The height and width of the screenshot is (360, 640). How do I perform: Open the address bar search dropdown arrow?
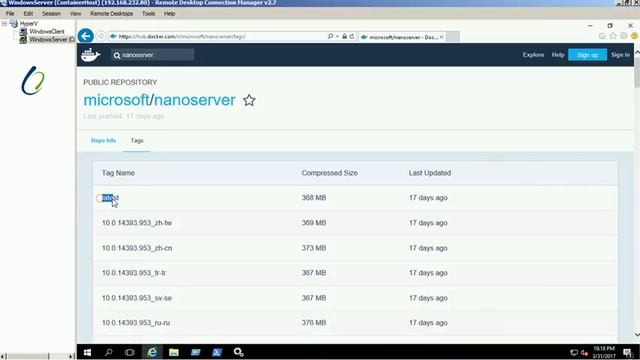click(337, 36)
